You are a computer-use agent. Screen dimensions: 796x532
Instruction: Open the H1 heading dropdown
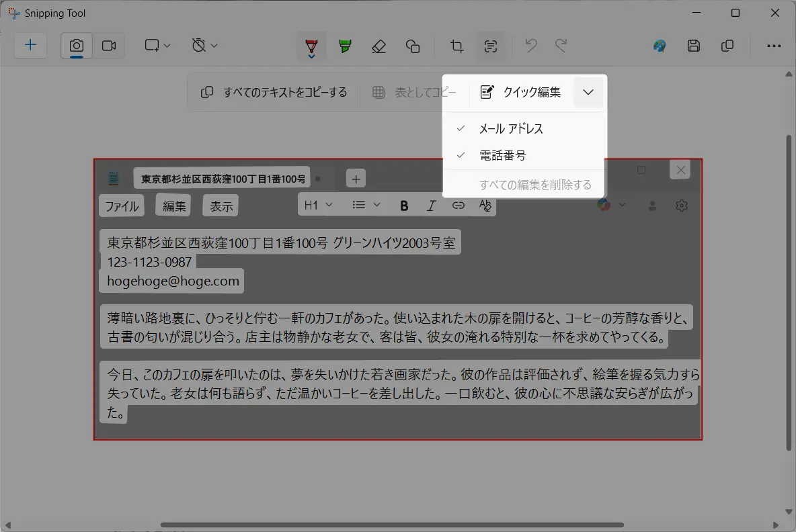318,205
